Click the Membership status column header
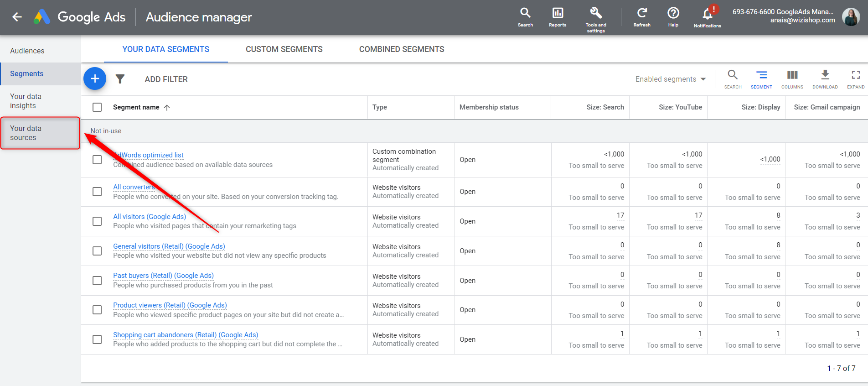 [489, 107]
